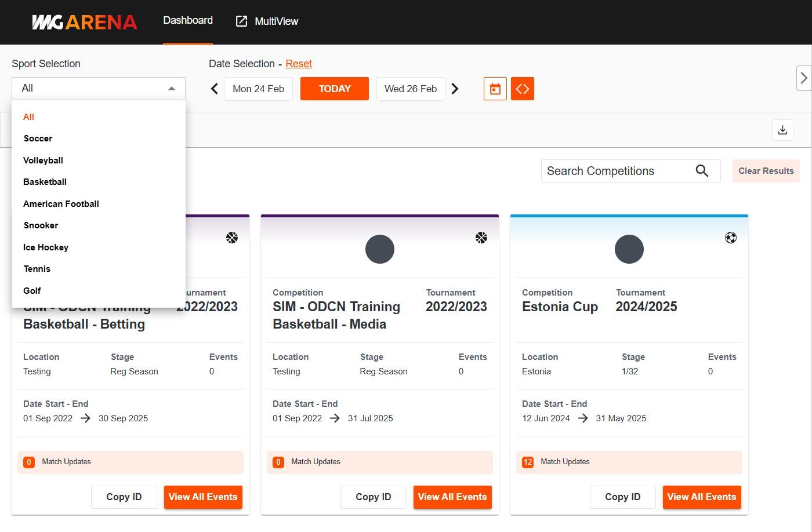812x532 pixels.
Task: Switch to the Dashboard tab
Action: click(x=187, y=21)
